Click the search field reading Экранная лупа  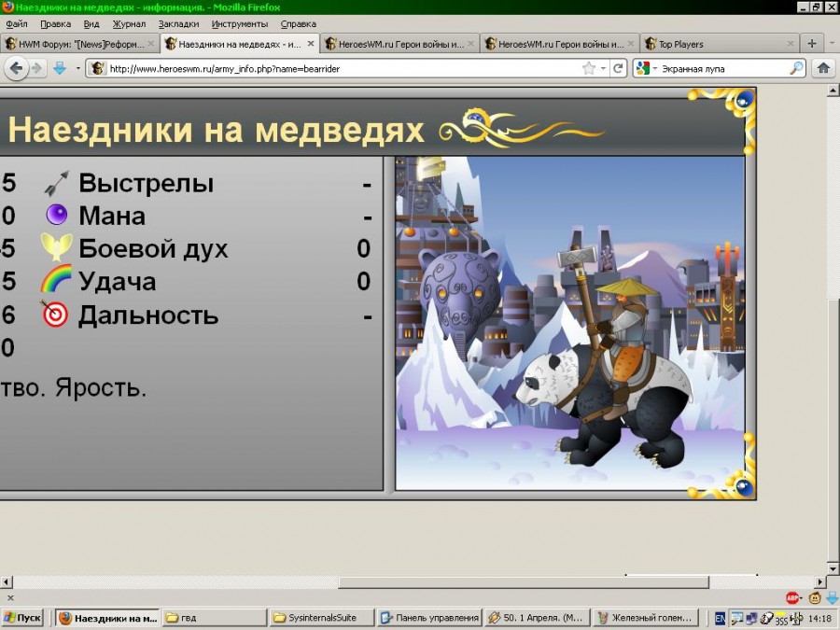[x=723, y=68]
